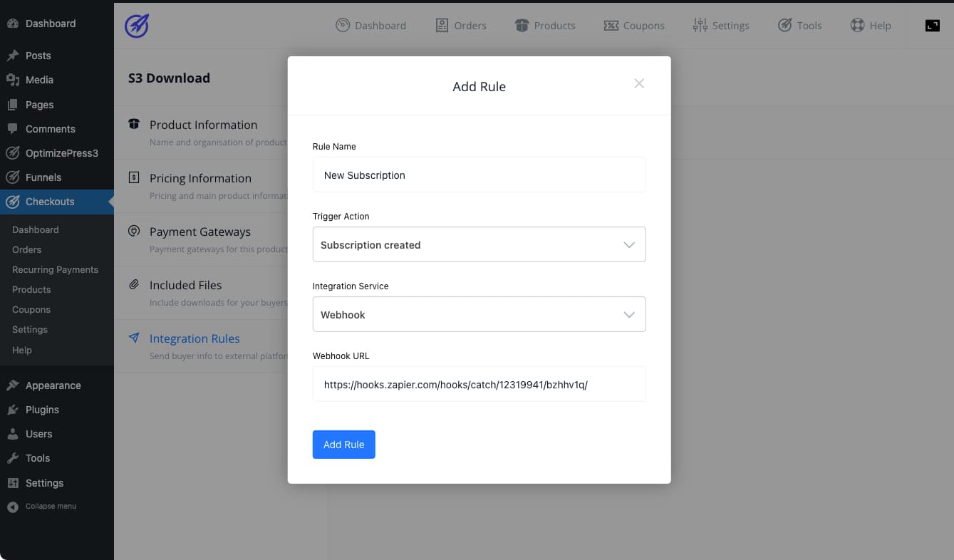The image size is (954, 560).
Task: Click the Funnels icon in sidebar
Action: pyautogui.click(x=13, y=177)
